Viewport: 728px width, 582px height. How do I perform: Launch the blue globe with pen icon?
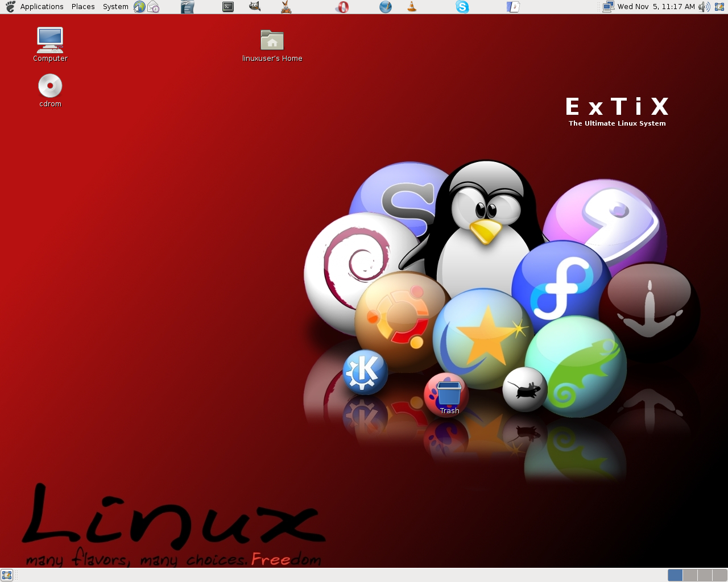coord(386,7)
